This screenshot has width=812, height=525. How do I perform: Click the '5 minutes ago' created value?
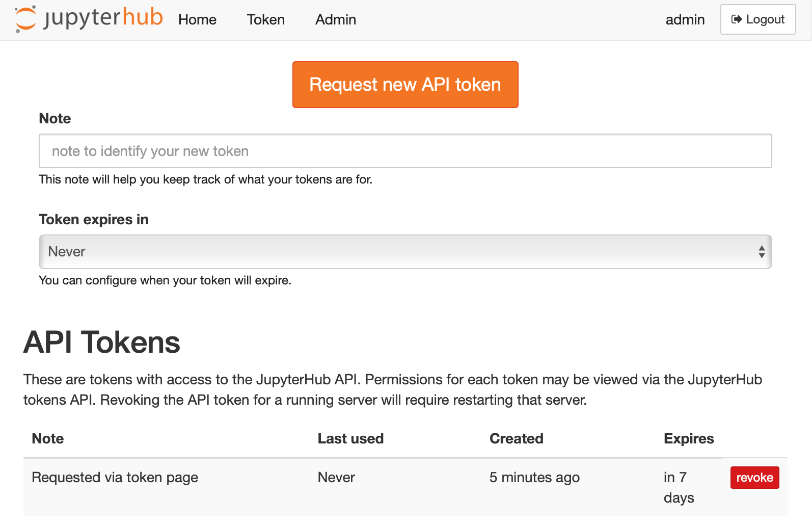point(534,478)
